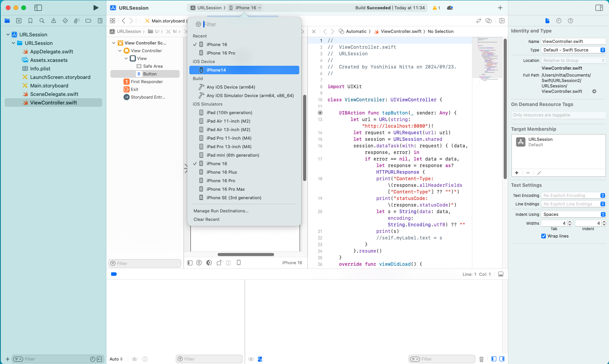Click the trash icon in console
Screen dimensions: 609x364
481,359
